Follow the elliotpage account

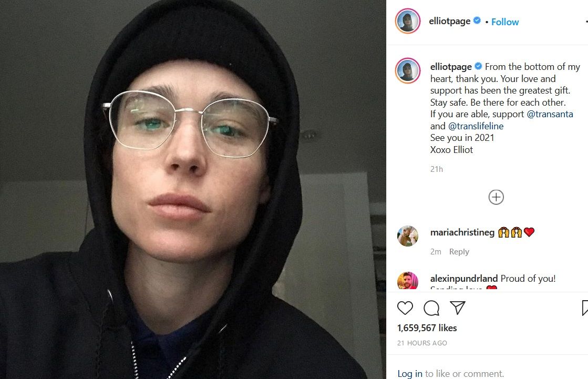tap(505, 22)
